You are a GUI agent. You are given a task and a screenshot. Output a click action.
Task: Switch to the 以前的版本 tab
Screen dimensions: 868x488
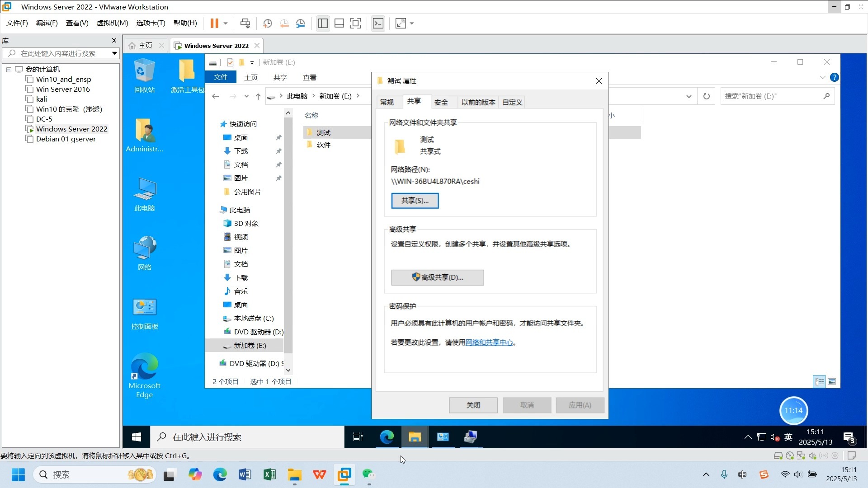point(478,102)
